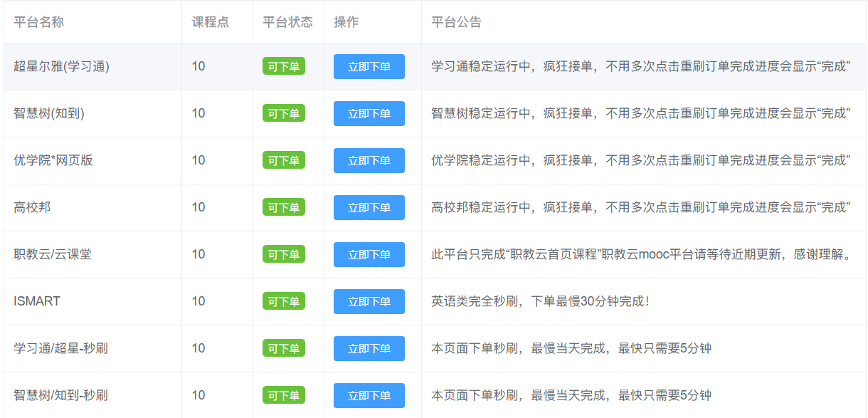Click 可下单 tag in 智慧树/知到-秒刷 row
Image resolution: width=868 pixels, height=418 pixels.
pyautogui.click(x=284, y=395)
